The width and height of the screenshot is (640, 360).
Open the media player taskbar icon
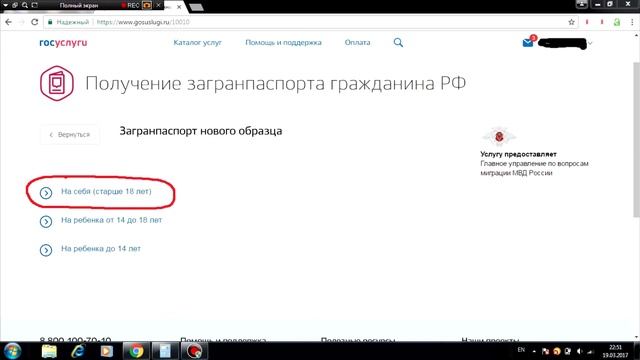107,351
